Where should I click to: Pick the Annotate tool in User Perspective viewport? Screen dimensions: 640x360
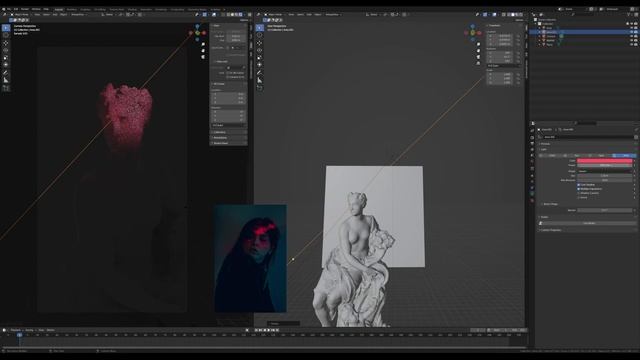(x=260, y=72)
